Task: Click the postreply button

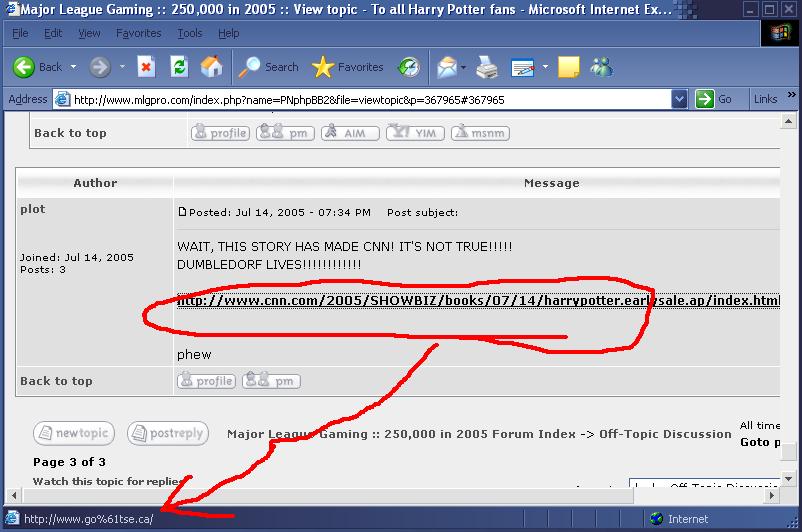Action: point(168,433)
